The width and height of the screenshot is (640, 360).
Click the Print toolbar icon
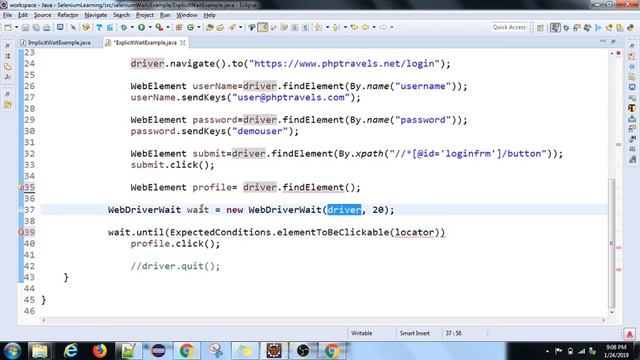pyautogui.click(x=47, y=27)
